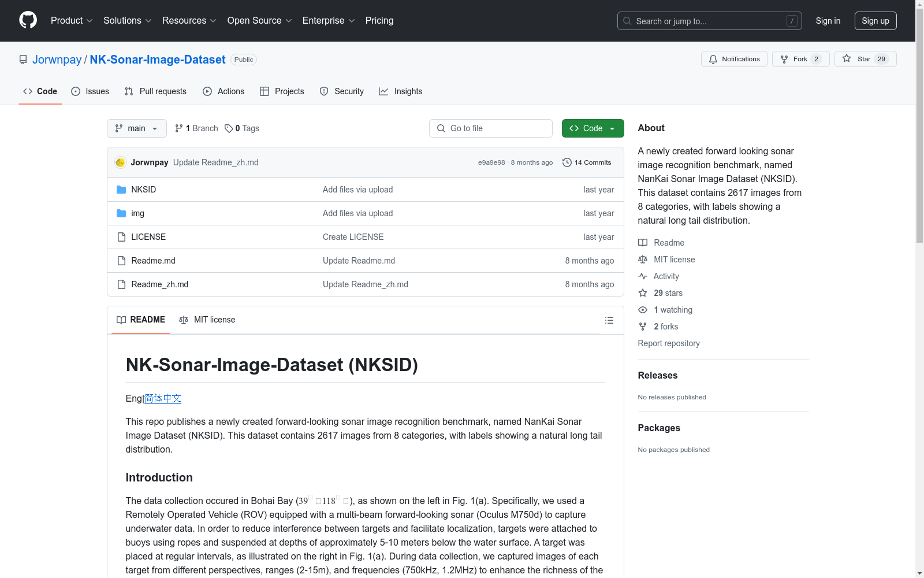Screen dimensions: 924x578
Task: Open the Releases heading link
Action: point(658,375)
